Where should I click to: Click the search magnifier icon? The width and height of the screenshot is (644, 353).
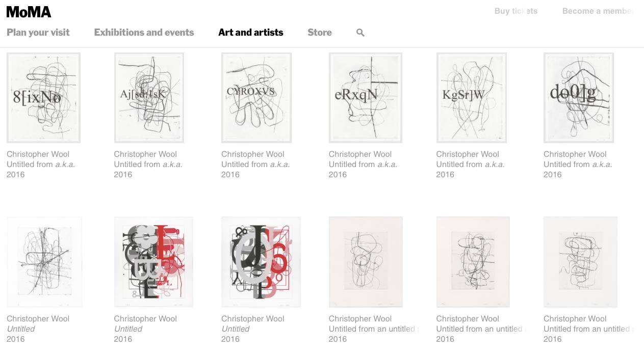click(x=360, y=33)
